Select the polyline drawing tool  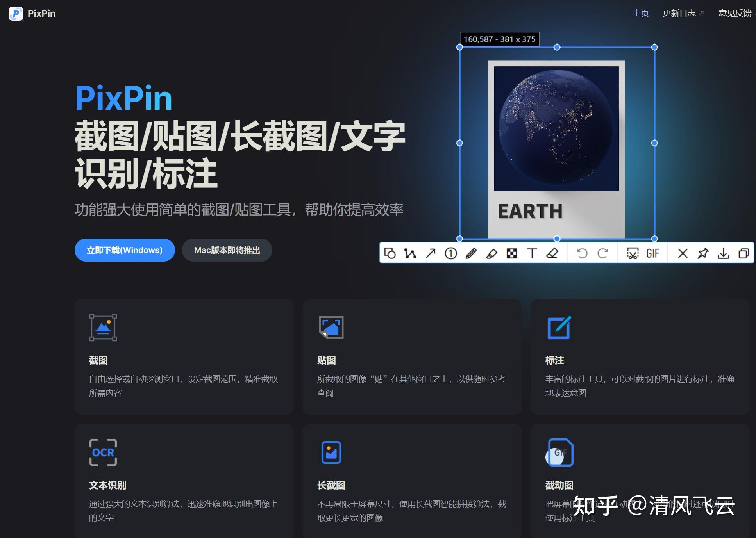[x=411, y=253]
